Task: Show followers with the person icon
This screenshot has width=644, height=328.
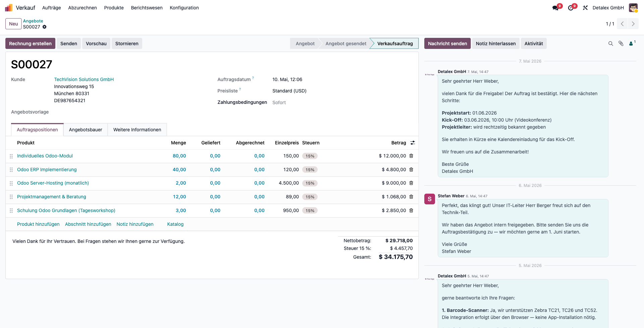Action: point(632,43)
